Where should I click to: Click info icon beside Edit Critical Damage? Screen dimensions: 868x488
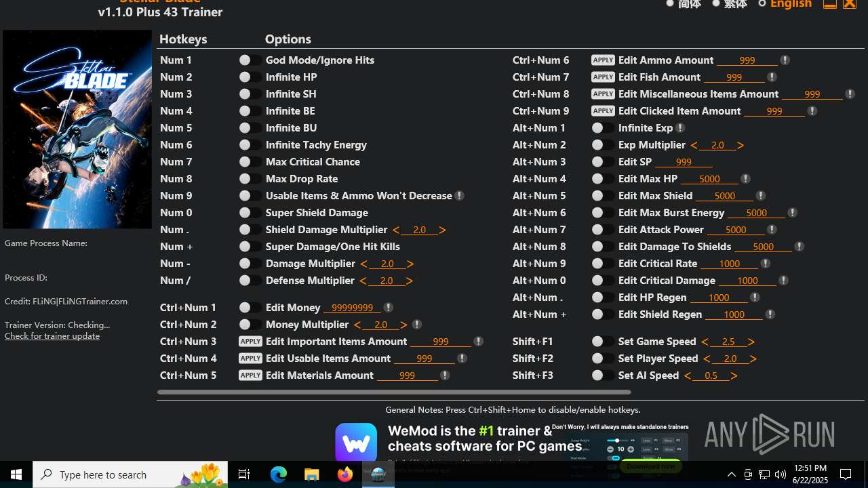pyautogui.click(x=783, y=281)
